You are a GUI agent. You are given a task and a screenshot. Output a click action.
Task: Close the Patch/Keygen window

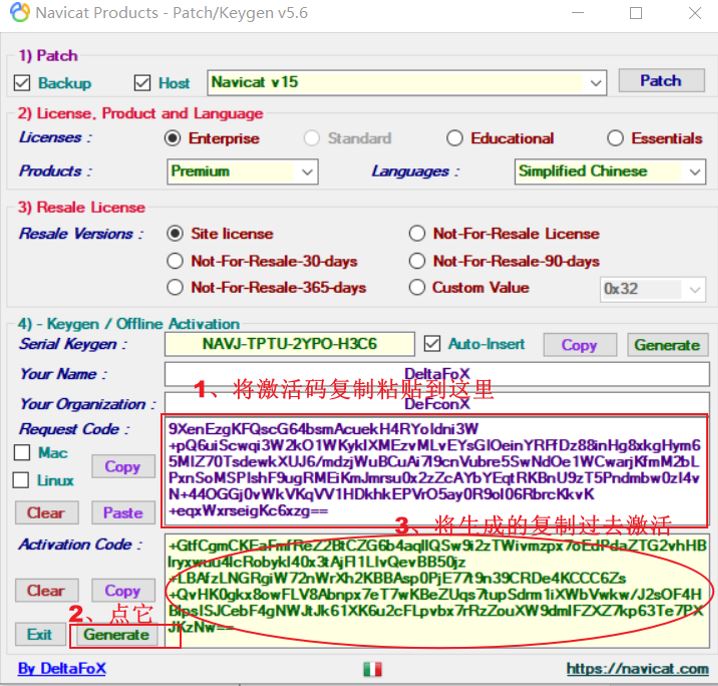click(695, 13)
